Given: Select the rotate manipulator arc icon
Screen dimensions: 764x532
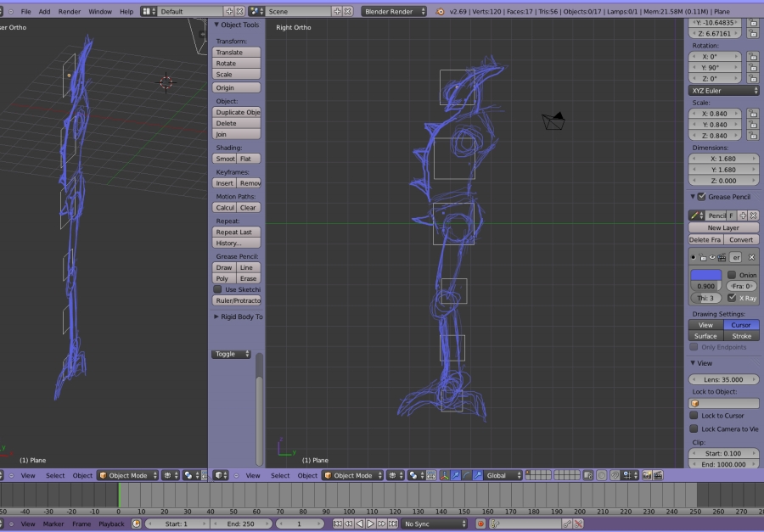Looking at the screenshot, I should 466,475.
